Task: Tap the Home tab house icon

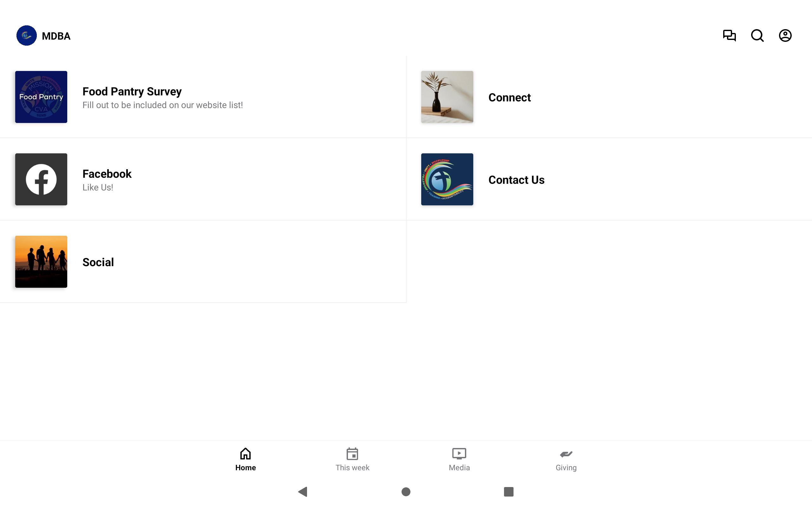Action: [245, 454]
